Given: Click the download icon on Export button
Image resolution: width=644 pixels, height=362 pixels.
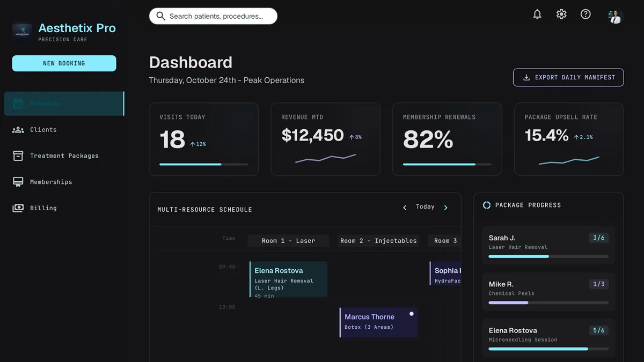Looking at the screenshot, I should (x=526, y=77).
